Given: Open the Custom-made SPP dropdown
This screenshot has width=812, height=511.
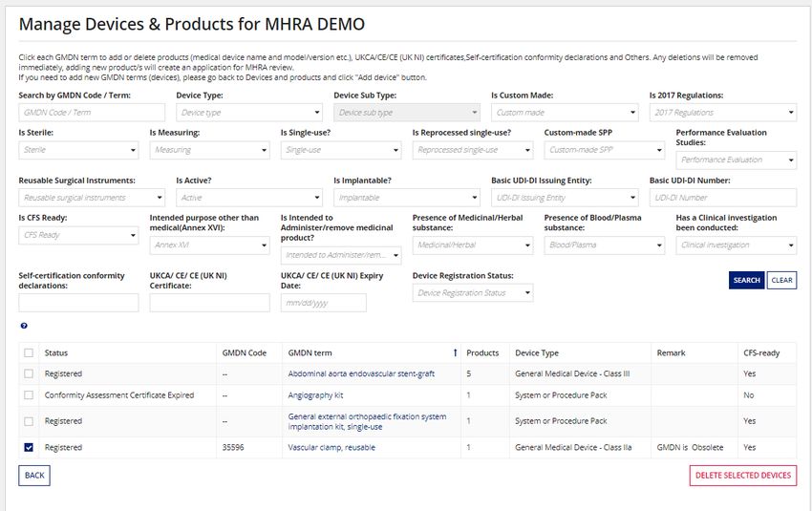Looking at the screenshot, I should [605, 150].
